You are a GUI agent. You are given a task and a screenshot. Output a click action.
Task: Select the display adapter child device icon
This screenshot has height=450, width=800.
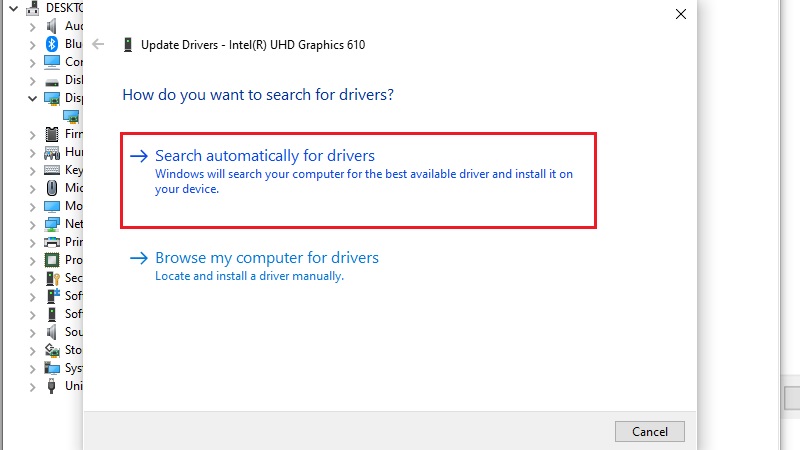71,116
